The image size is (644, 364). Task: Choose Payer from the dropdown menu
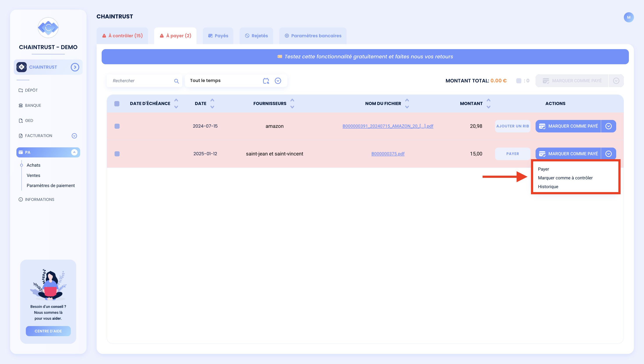click(543, 169)
